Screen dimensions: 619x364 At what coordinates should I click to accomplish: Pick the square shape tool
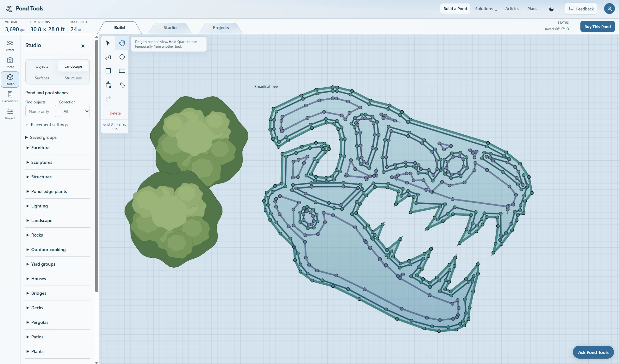(108, 71)
